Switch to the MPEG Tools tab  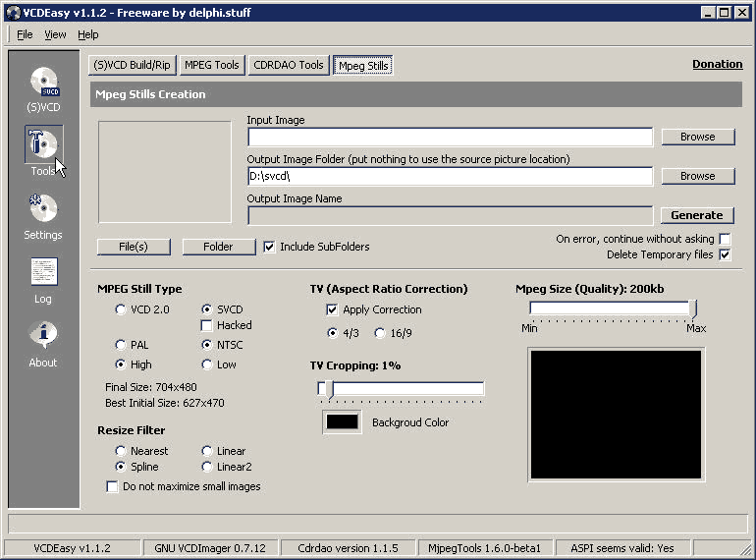(211, 65)
